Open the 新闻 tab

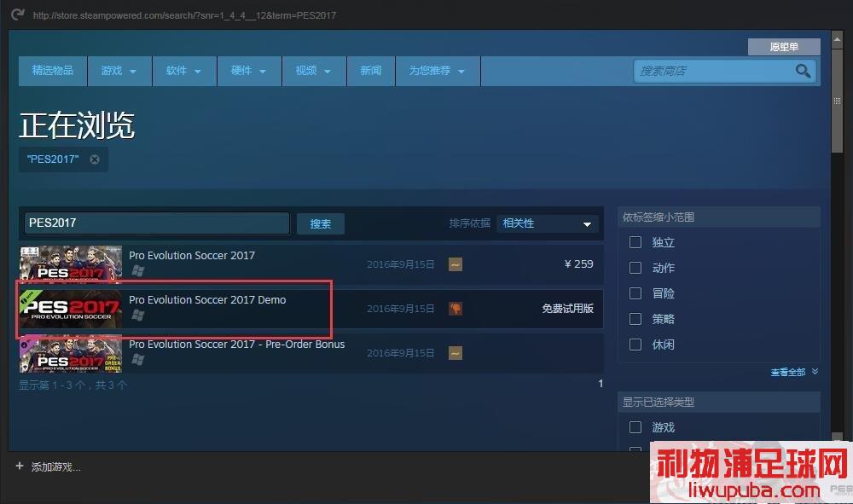[x=370, y=71]
